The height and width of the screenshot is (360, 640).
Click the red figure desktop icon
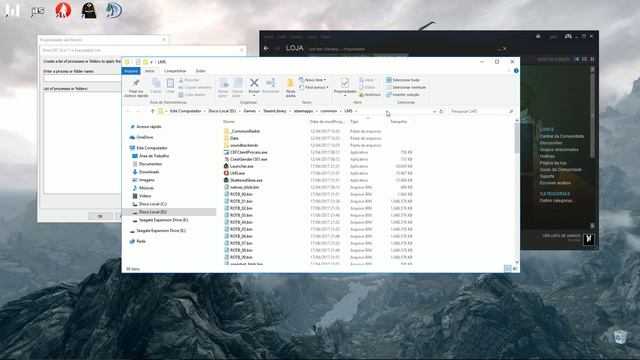click(63, 10)
